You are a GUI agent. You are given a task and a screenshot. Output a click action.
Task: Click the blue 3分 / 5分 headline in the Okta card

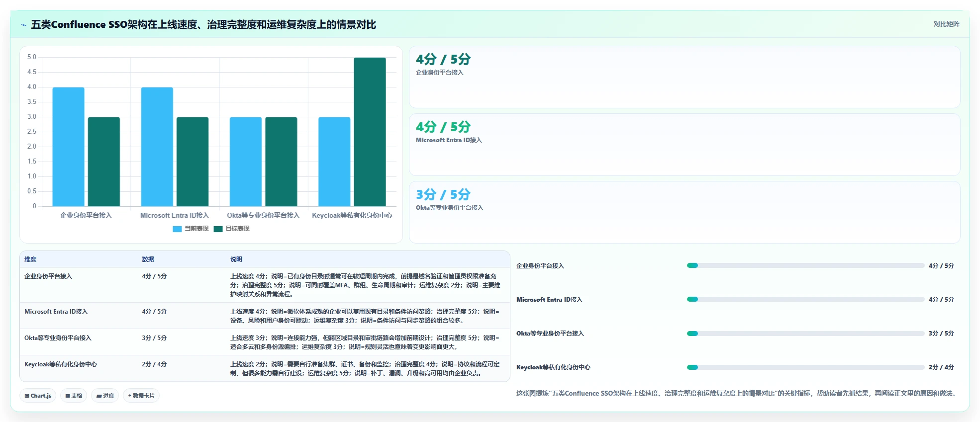tap(443, 194)
